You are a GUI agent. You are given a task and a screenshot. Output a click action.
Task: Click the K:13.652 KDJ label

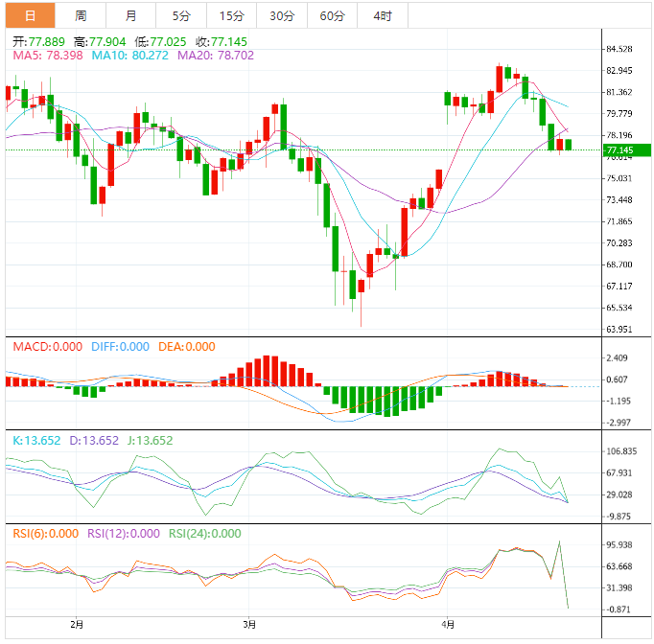point(36,441)
